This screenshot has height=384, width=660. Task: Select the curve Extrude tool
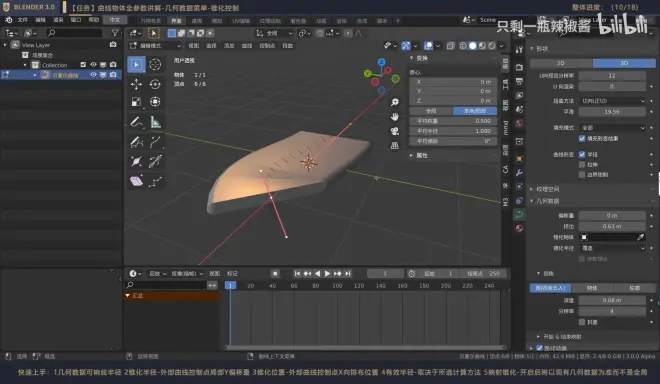(155, 142)
